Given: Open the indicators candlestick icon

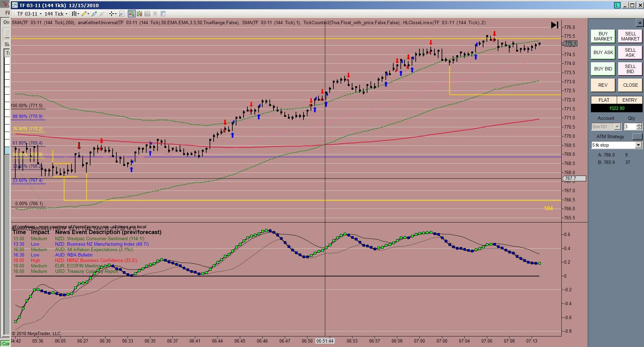Looking at the screenshot, I should 139,14.
